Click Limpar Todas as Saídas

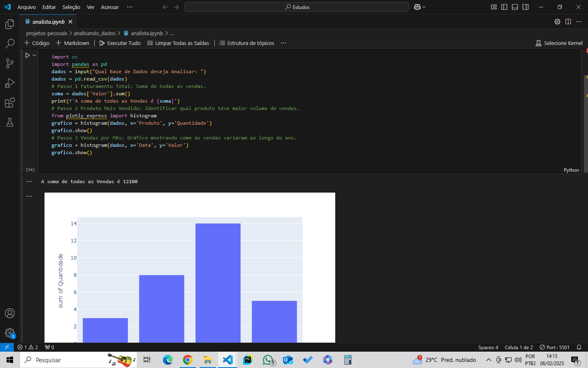178,43
